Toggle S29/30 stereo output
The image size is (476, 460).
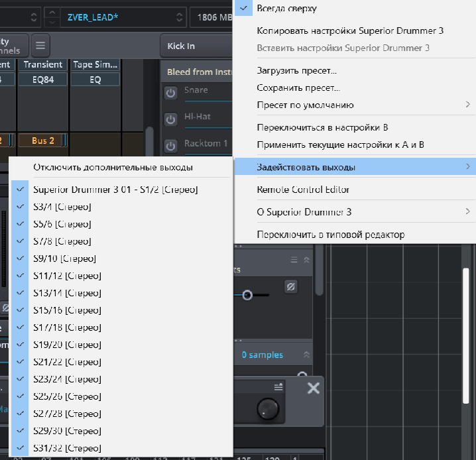pyautogui.click(x=121, y=431)
